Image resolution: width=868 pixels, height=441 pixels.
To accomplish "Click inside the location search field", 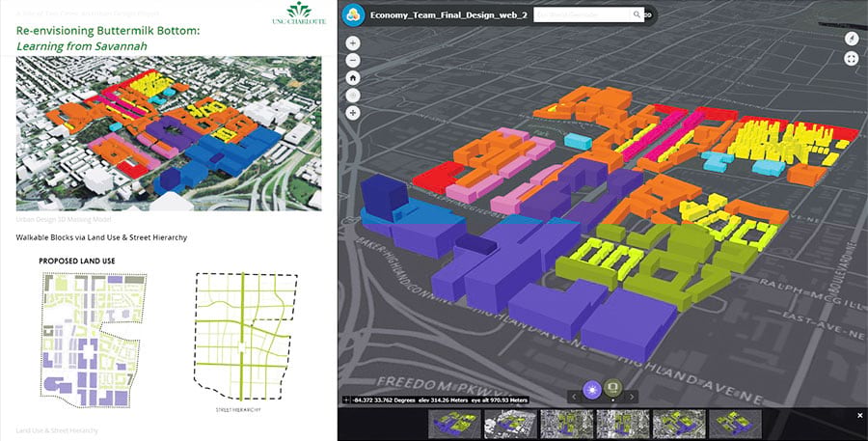I will click(583, 15).
